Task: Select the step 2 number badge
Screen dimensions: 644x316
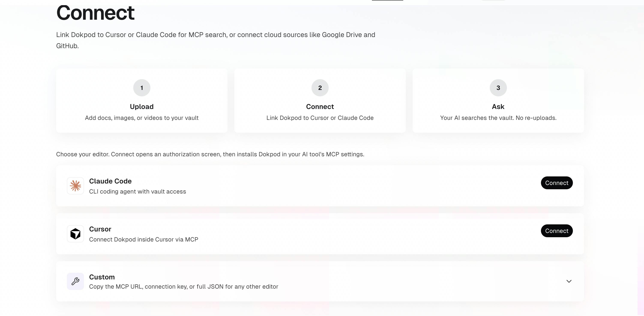Action: (320, 88)
